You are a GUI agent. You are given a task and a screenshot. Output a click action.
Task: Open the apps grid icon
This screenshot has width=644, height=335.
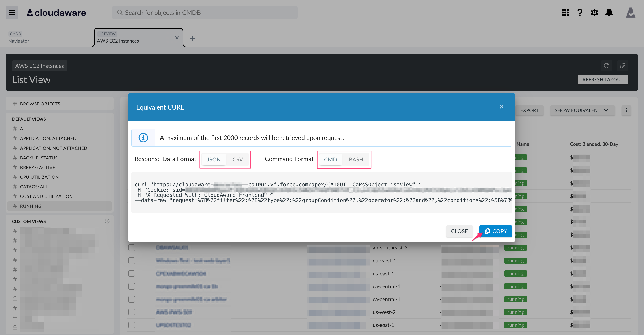tap(565, 12)
